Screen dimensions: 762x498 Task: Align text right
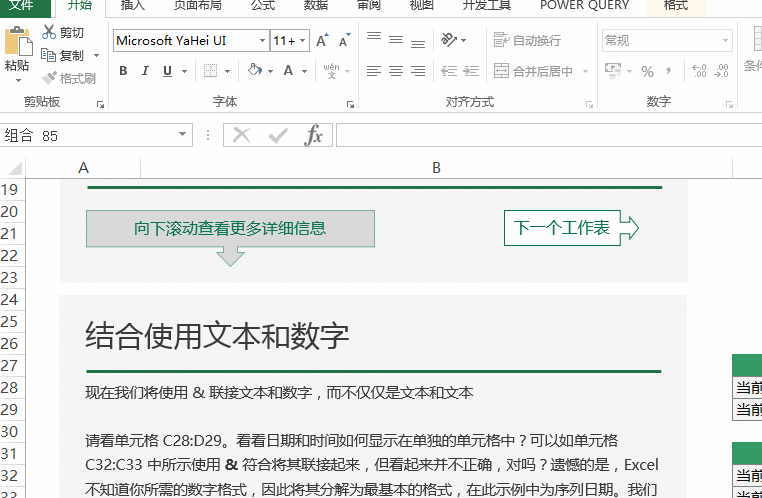click(x=418, y=71)
